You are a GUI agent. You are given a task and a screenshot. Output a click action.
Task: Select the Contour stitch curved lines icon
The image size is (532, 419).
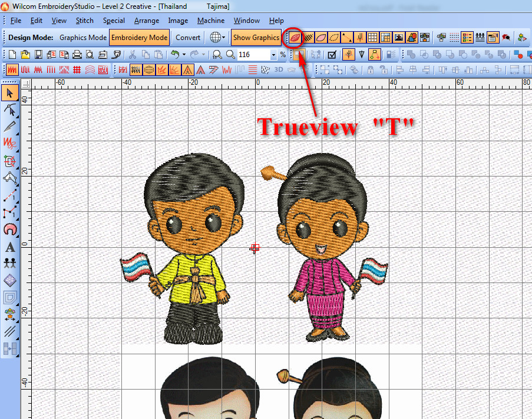tap(90, 70)
